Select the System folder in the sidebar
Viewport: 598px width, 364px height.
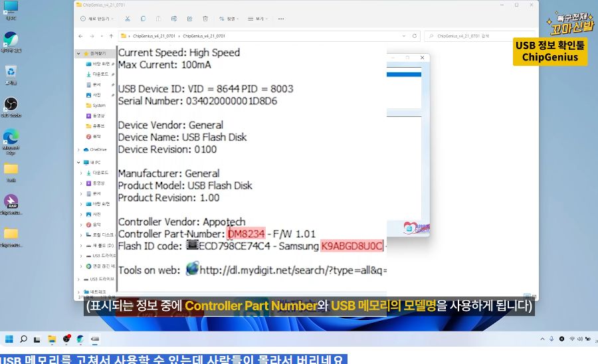96,105
